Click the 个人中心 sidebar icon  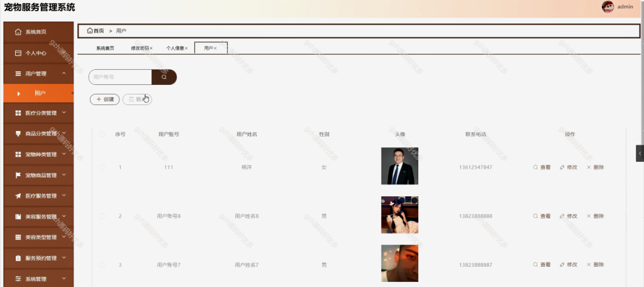[x=18, y=53]
